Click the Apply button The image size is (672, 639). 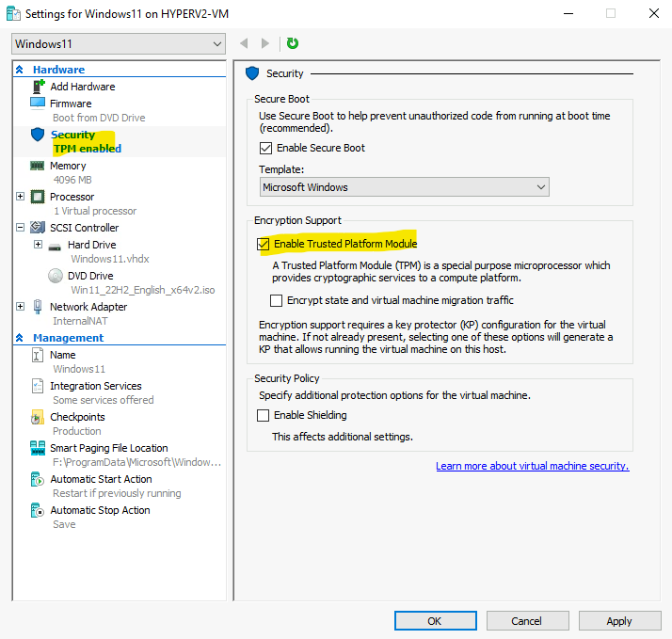pyautogui.click(x=619, y=620)
